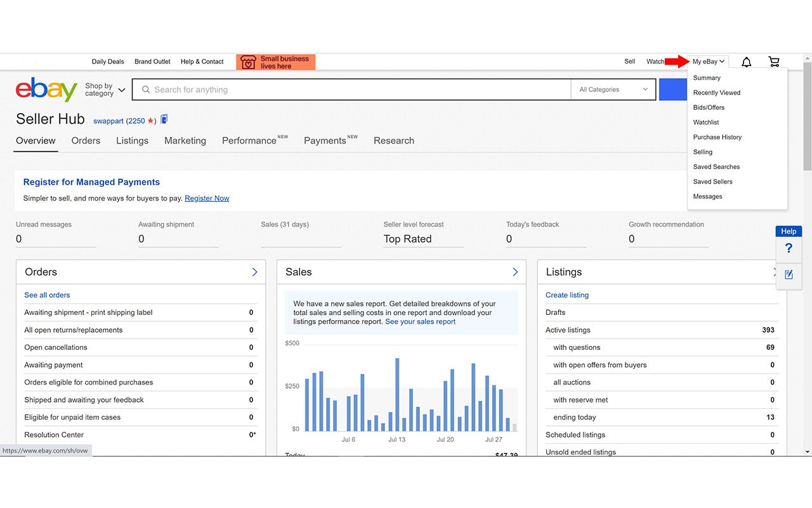Open Messages from My eBay menu
This screenshot has width=812, height=508.
[708, 196]
